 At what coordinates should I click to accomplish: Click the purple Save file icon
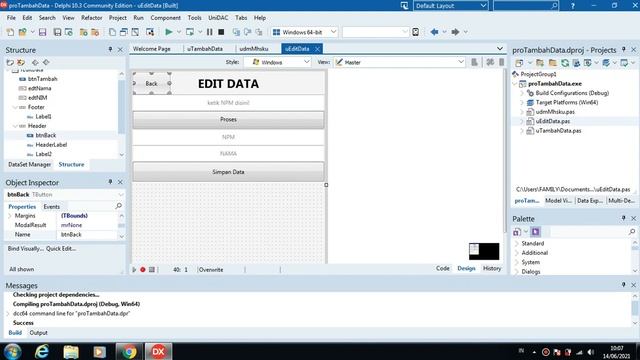pos(42,32)
